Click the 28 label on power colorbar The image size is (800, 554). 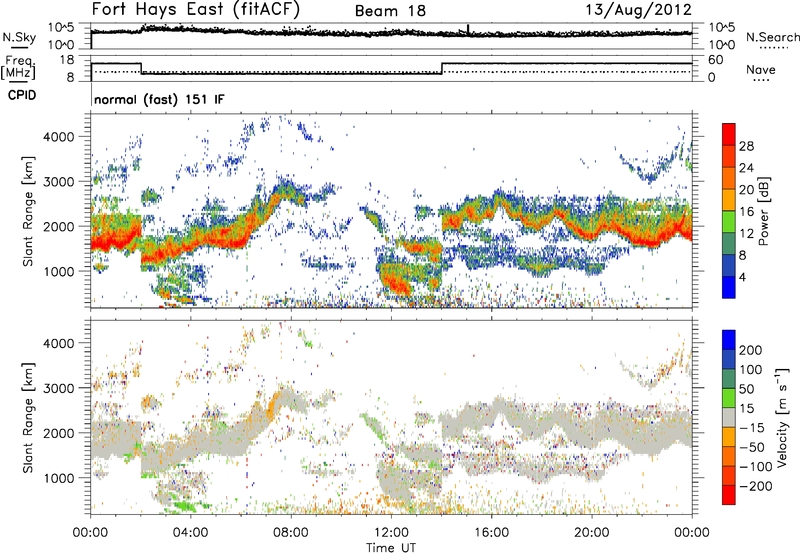click(x=746, y=146)
